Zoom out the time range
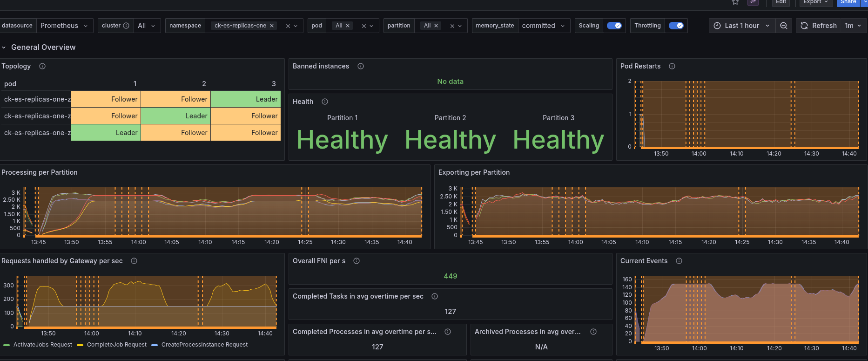 (784, 26)
